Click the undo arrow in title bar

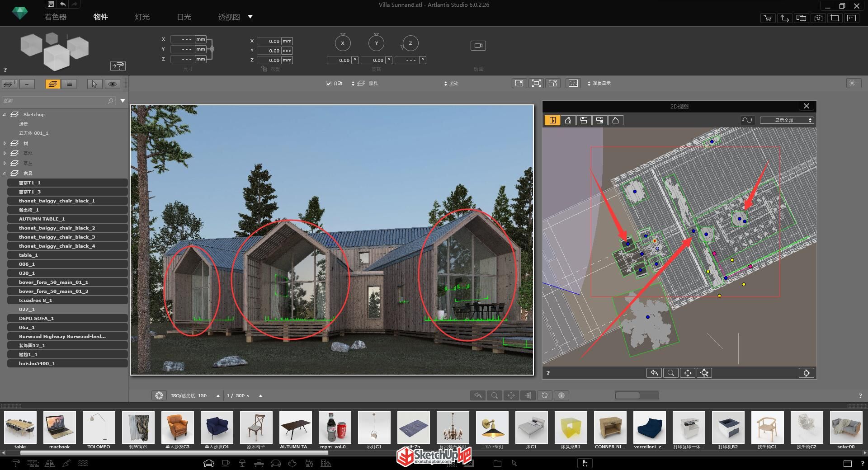click(63, 4)
